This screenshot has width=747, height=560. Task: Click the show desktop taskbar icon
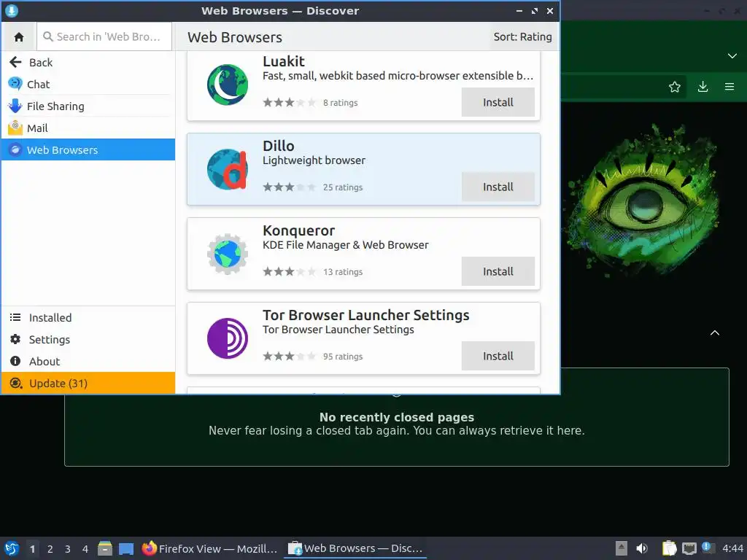(x=125, y=548)
